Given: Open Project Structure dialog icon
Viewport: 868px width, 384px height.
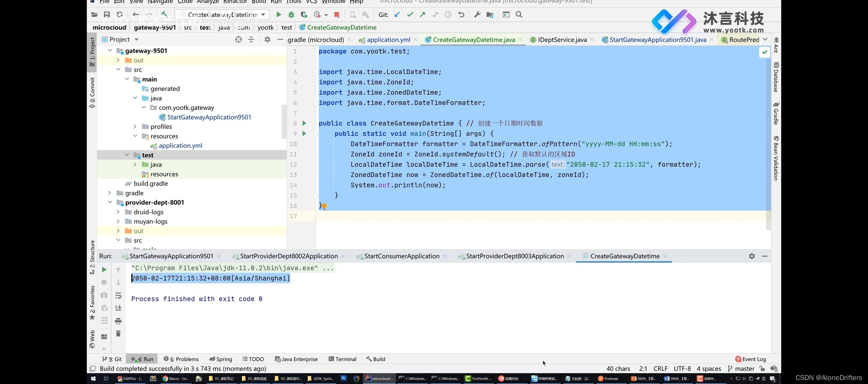Looking at the screenshot, I should 490,15.
